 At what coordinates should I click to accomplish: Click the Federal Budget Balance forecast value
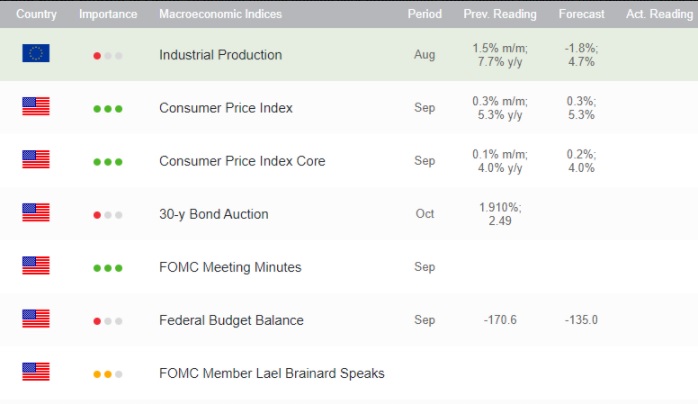pyautogui.click(x=581, y=320)
